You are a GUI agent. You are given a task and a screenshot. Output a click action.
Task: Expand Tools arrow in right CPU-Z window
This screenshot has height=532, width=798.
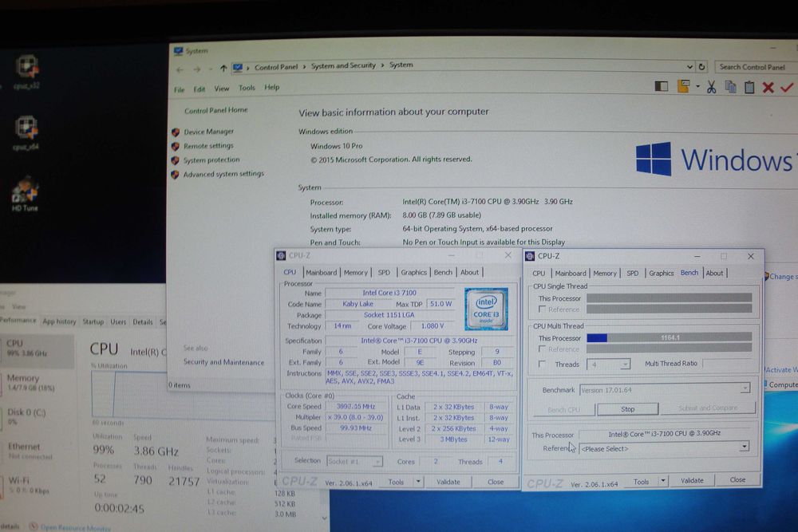click(x=662, y=481)
